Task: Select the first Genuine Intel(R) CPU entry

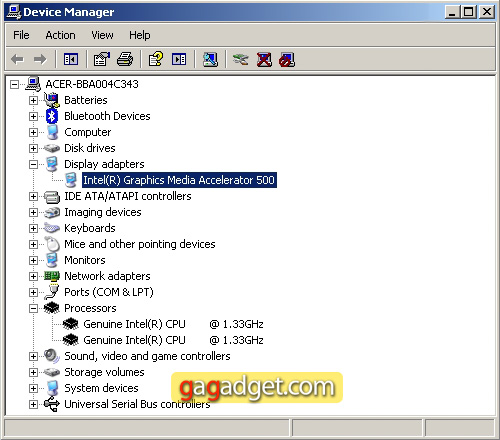Action: pos(173,324)
